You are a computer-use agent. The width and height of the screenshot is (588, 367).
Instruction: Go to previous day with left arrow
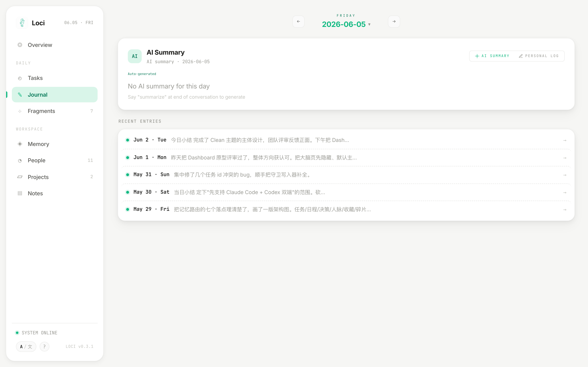pos(298,22)
